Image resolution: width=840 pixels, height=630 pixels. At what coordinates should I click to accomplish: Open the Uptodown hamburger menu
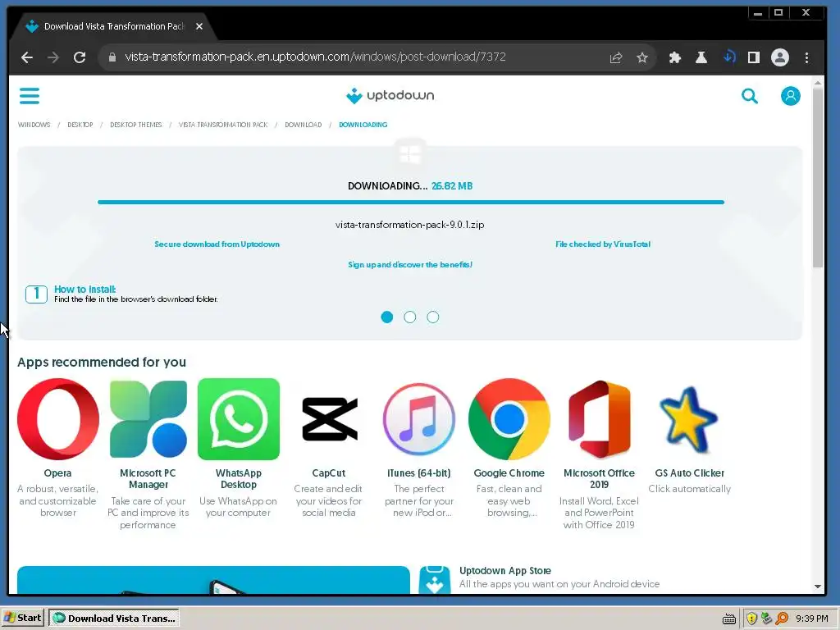30,96
